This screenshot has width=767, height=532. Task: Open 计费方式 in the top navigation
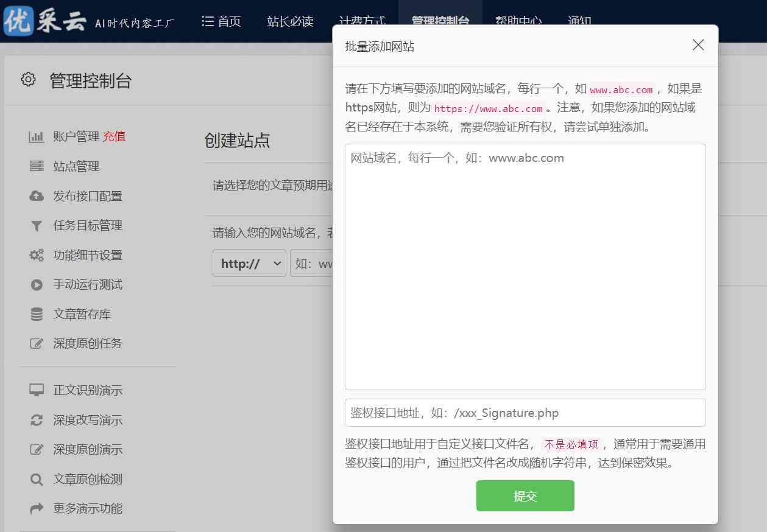pyautogui.click(x=362, y=21)
